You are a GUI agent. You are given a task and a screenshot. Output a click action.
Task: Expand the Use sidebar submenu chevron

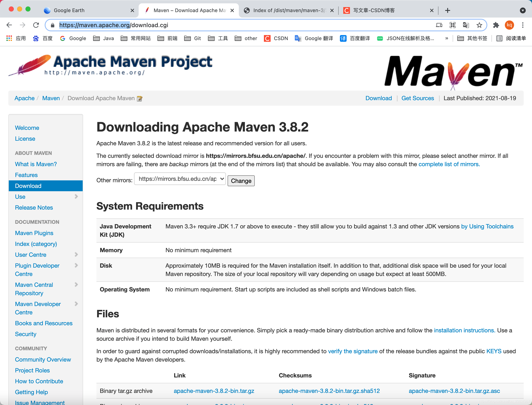76,196
